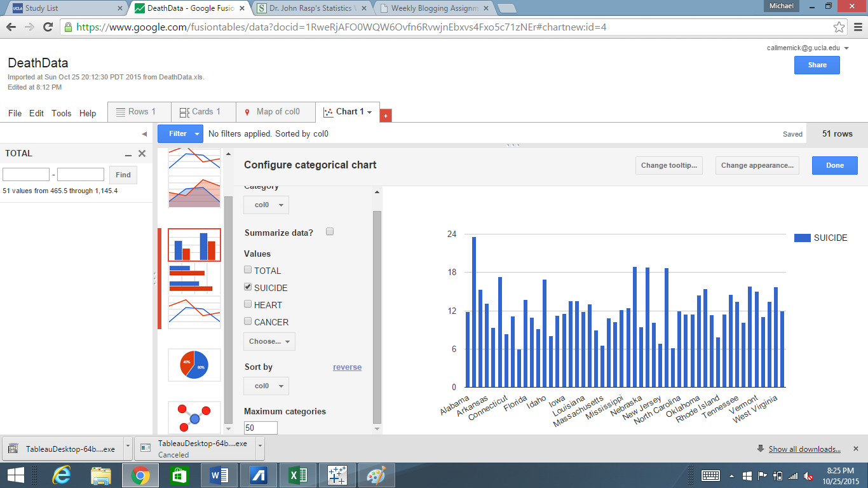Click the blue Done button
The image size is (868, 488).
click(x=834, y=165)
